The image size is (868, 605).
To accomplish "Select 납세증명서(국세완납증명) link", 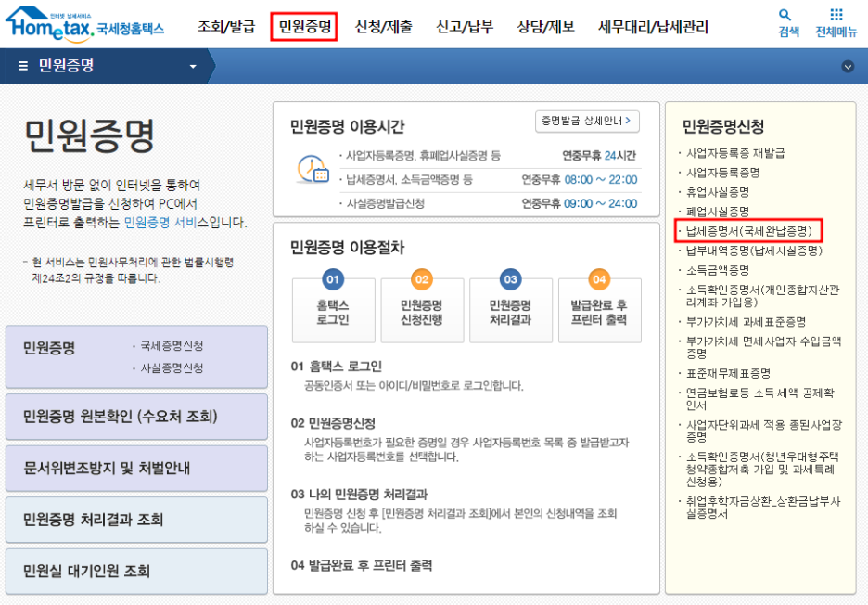I will pos(747,231).
